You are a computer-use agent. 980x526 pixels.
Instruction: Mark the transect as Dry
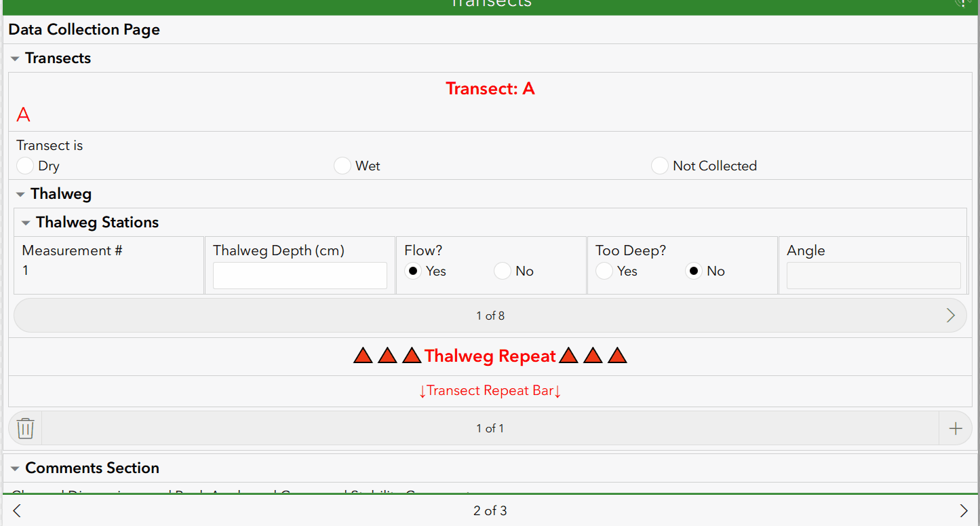click(x=25, y=165)
